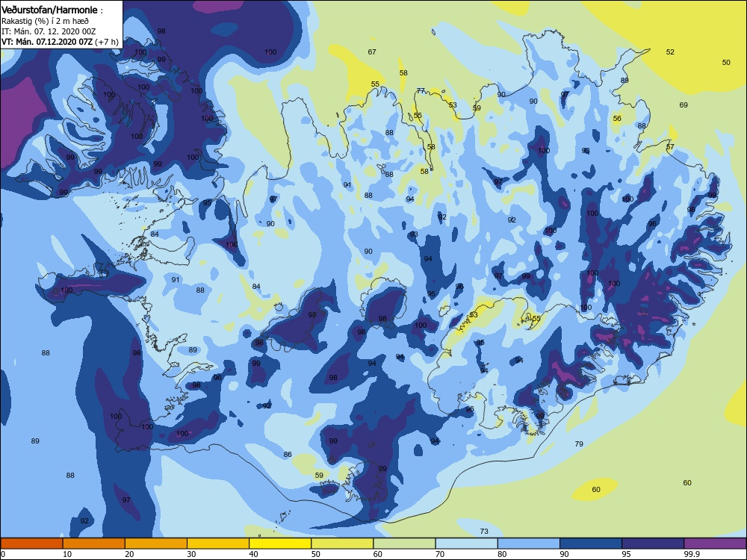
Task: Click the 60–70 pale green legend swatch
Action: point(404,544)
